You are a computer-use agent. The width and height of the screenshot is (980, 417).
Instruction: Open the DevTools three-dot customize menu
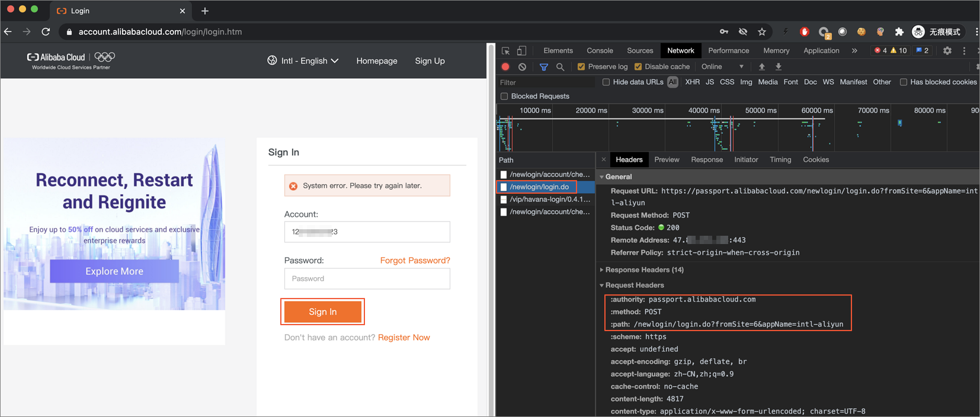pyautogui.click(x=964, y=51)
